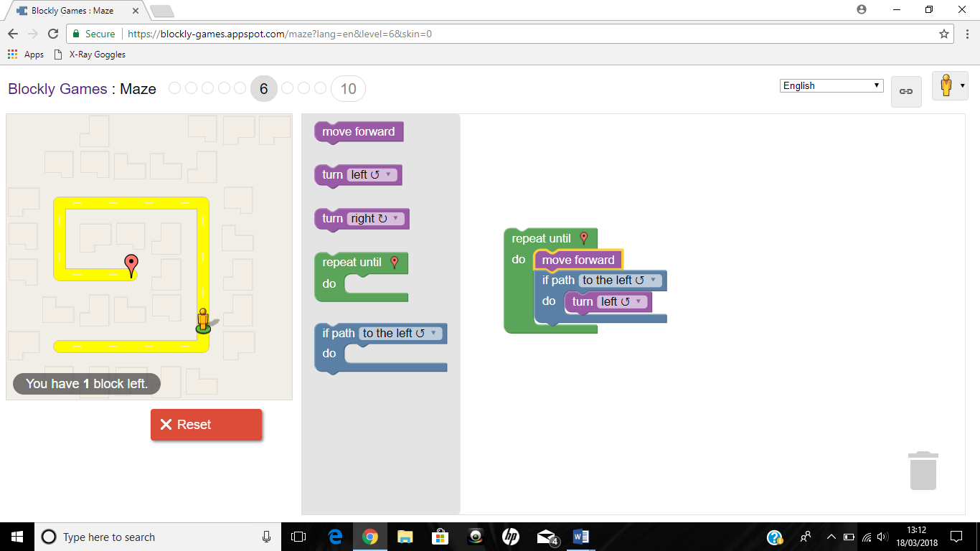Image resolution: width=980 pixels, height=551 pixels.
Task: Click the 'if path' label on the workspace block
Action: point(558,281)
